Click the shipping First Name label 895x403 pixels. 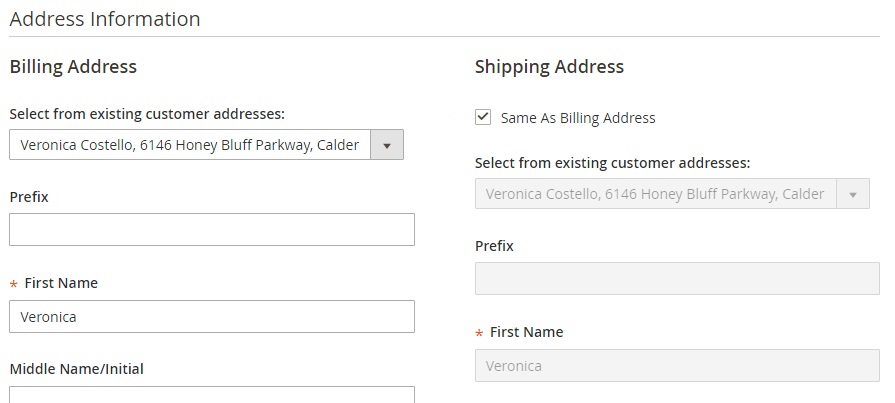coord(526,332)
